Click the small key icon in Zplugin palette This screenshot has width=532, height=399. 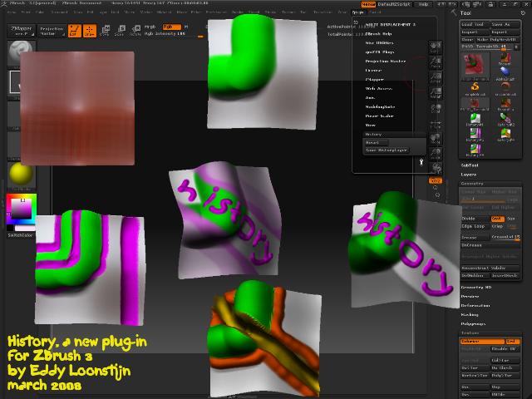coord(421,162)
